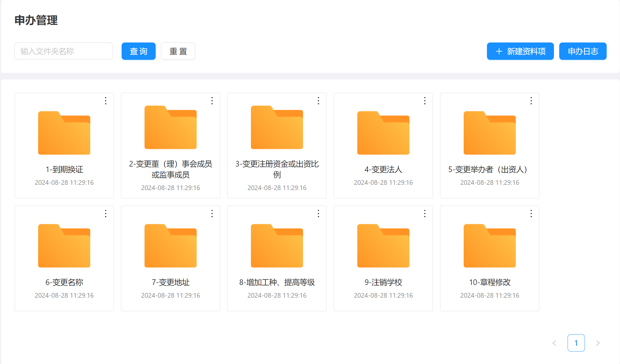Click the 10-章程修改 folder name
The width and height of the screenshot is (620, 364).
pyautogui.click(x=490, y=282)
